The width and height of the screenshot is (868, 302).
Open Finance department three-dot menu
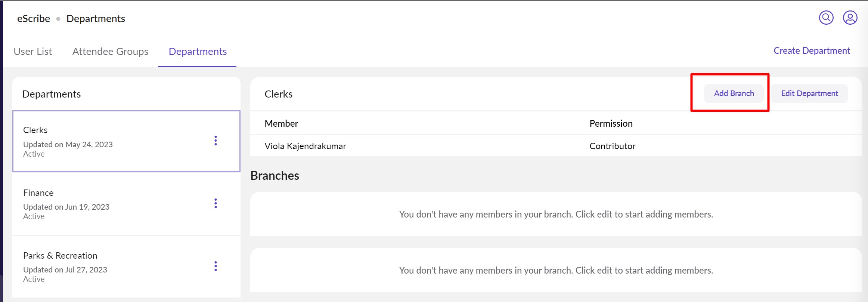coord(216,203)
